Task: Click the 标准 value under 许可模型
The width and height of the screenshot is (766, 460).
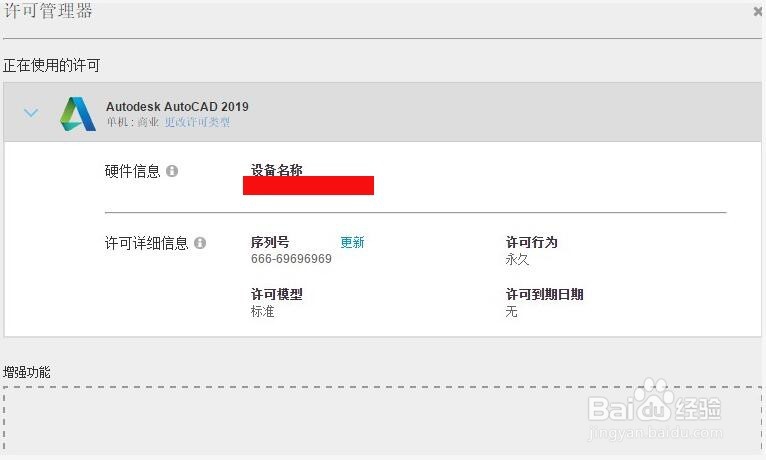Action: click(262, 312)
